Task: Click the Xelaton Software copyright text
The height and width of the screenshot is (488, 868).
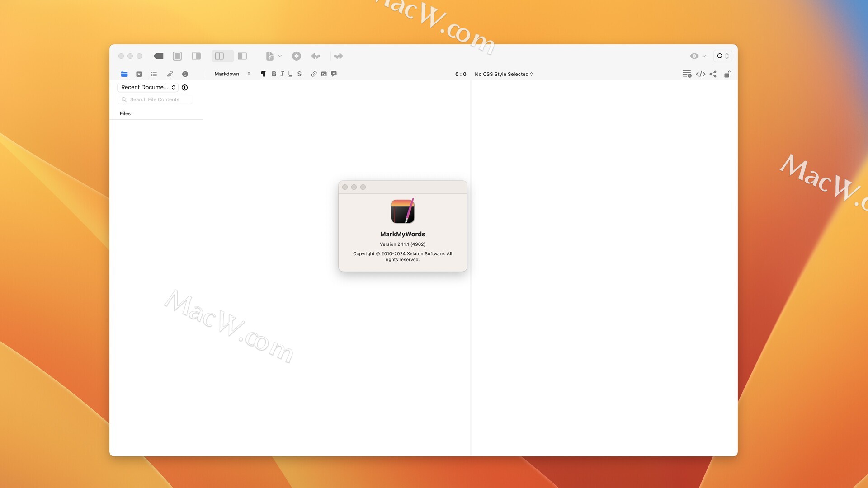Action: click(402, 257)
